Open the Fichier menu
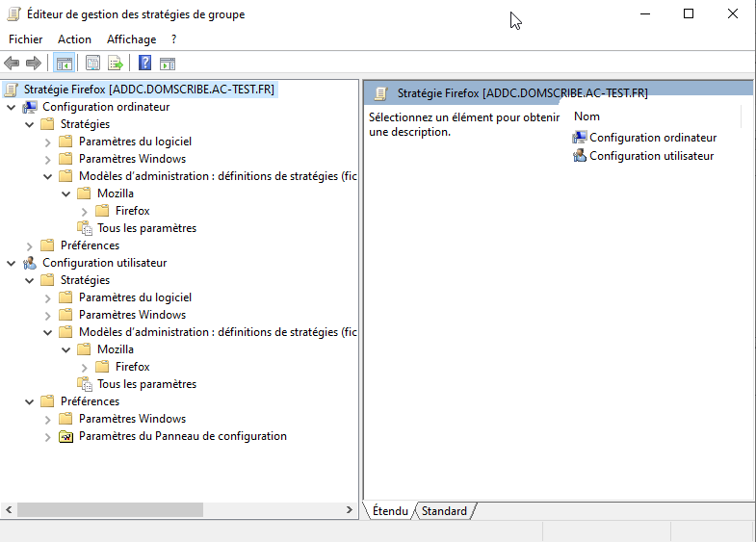The width and height of the screenshot is (756, 542). 26,39
